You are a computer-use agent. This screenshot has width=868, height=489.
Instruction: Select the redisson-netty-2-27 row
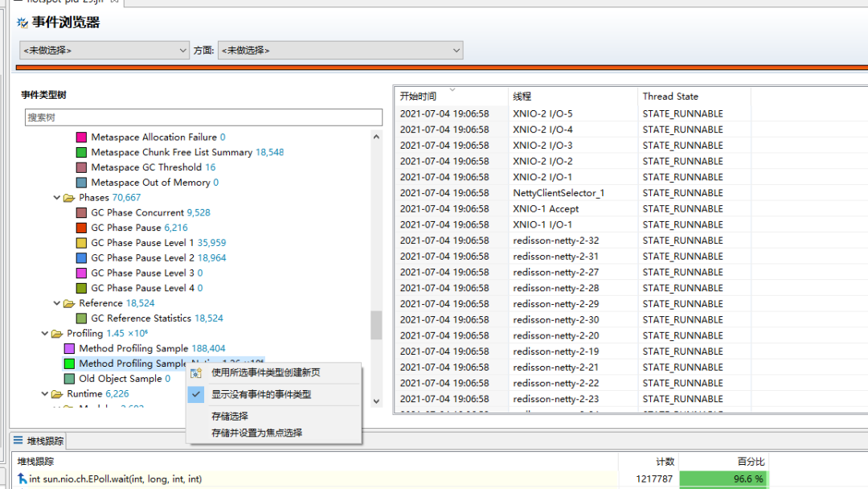click(631, 273)
